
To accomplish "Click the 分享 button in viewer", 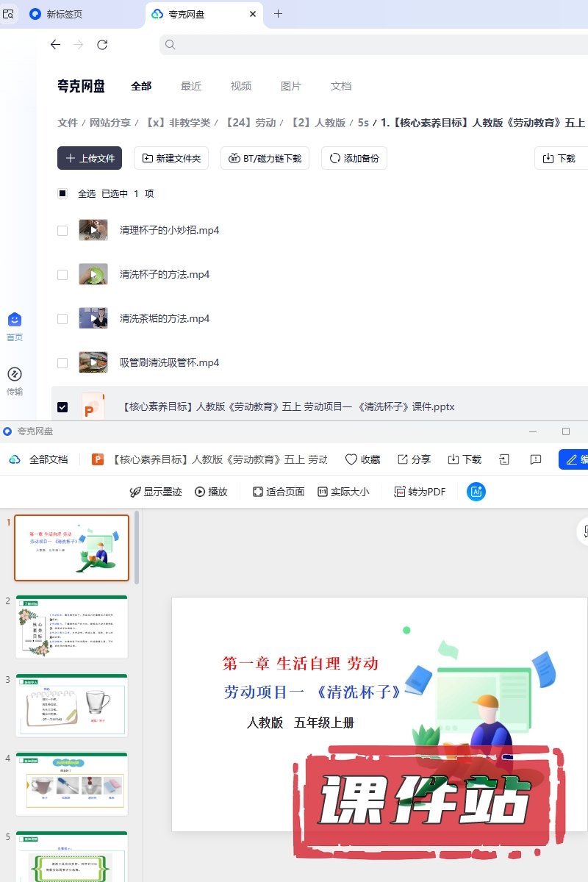I will (x=414, y=459).
